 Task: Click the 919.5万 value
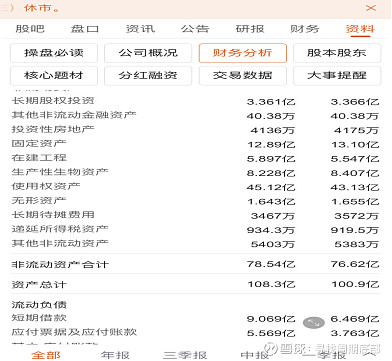pyautogui.click(x=355, y=230)
